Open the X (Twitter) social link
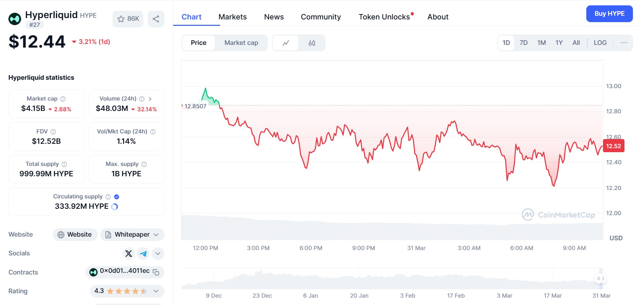This screenshot has height=305, width=644. pos(129,253)
